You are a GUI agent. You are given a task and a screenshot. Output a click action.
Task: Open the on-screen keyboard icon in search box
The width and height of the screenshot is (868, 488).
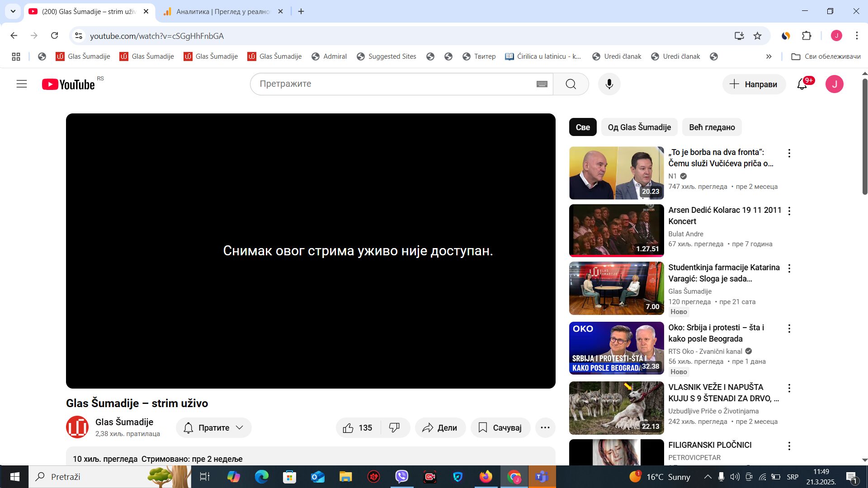coord(542,84)
